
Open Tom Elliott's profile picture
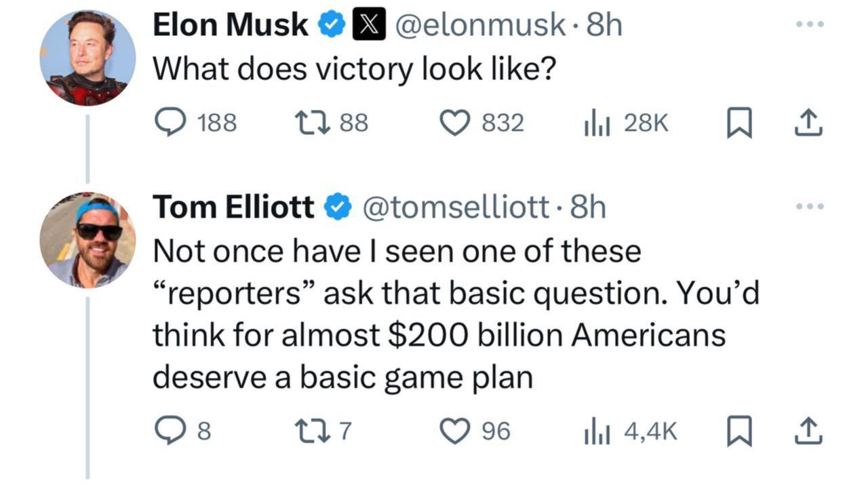coord(87,240)
